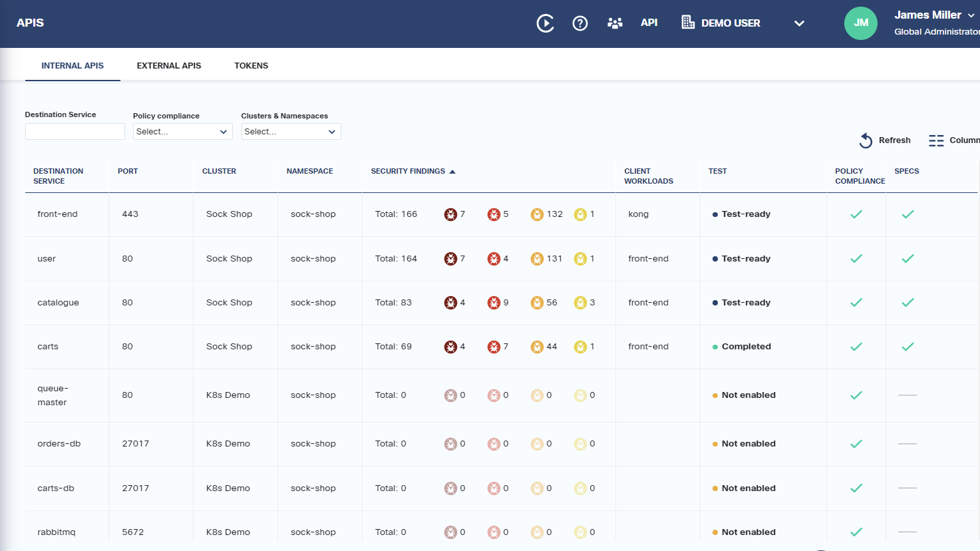Expand the Policy compliance dropdown
The height and width of the screenshot is (551, 980).
(182, 132)
